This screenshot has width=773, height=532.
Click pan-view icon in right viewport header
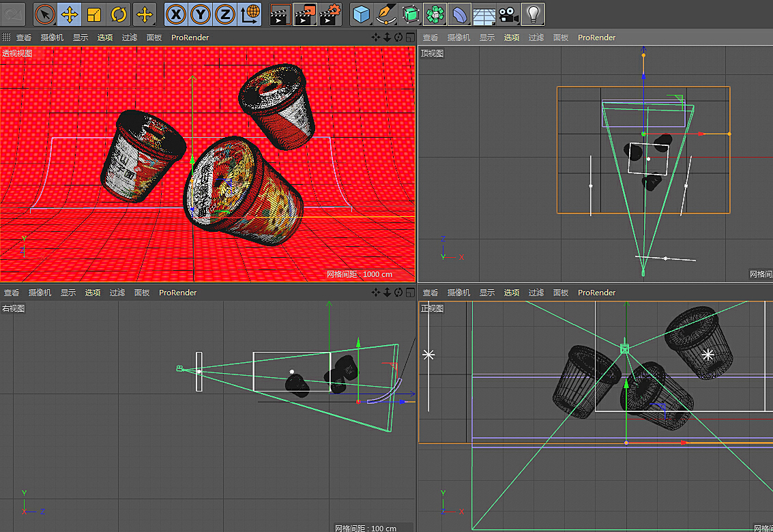tap(376, 293)
